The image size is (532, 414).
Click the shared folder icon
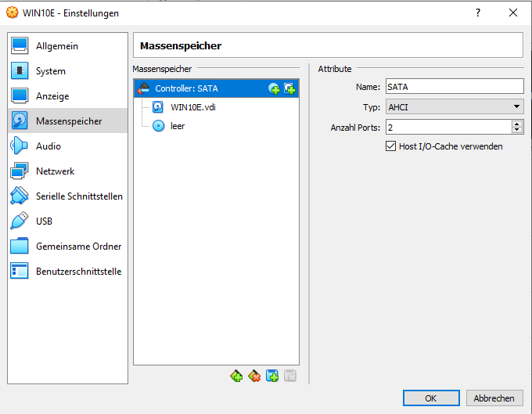pyautogui.click(x=20, y=246)
